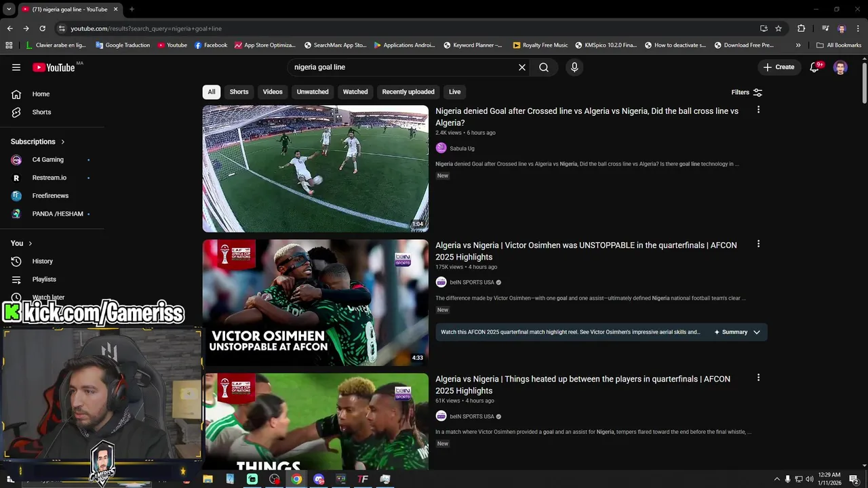Click the page vertical scrollbar
The width and height of the screenshot is (868, 488).
click(x=865, y=83)
